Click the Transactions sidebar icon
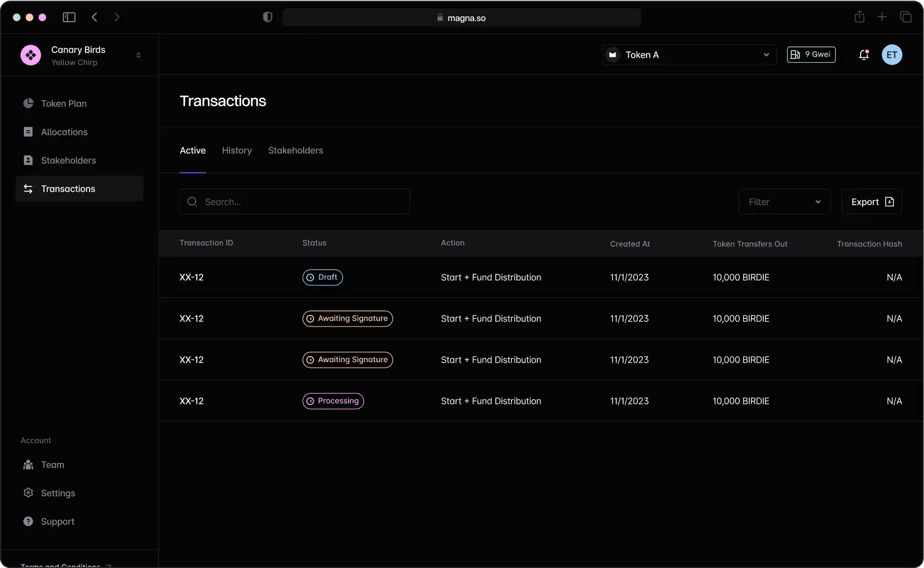This screenshot has height=568, width=924. pyautogui.click(x=28, y=189)
